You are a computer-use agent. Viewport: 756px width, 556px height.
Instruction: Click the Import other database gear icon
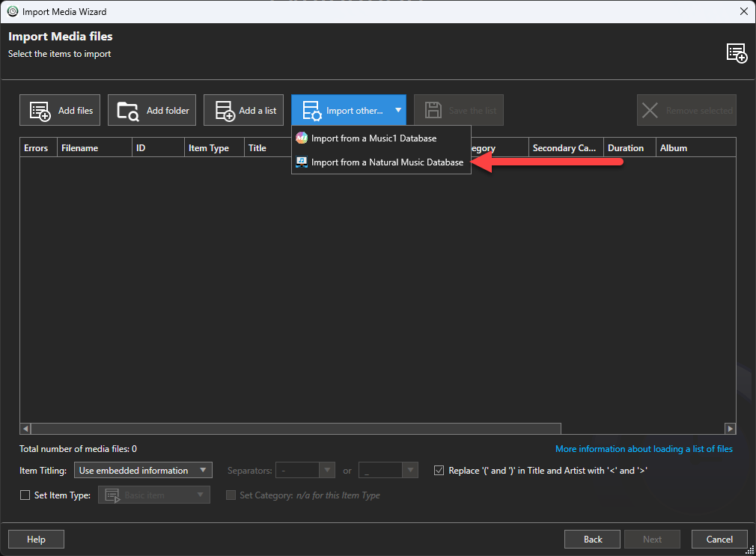pos(312,111)
